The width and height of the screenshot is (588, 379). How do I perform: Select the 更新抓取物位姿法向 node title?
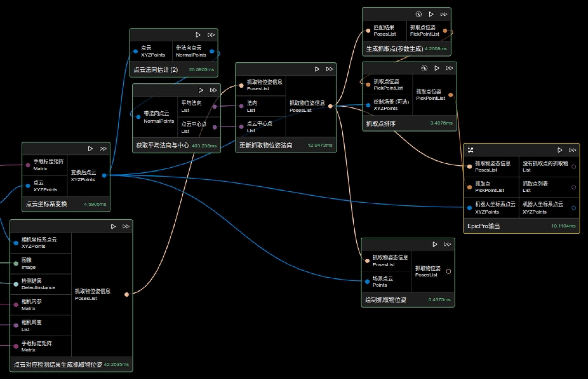coord(266,145)
